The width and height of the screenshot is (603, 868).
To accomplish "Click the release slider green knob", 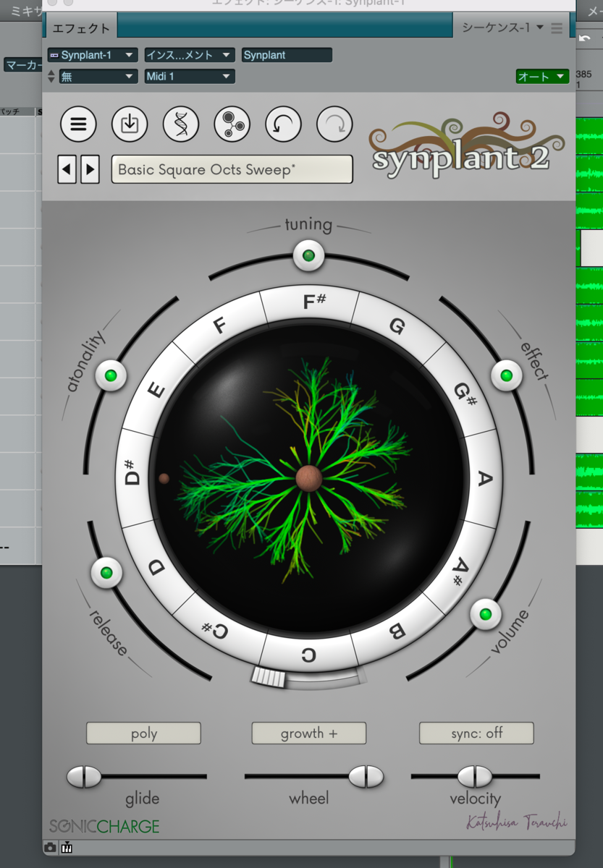I will click(x=106, y=573).
